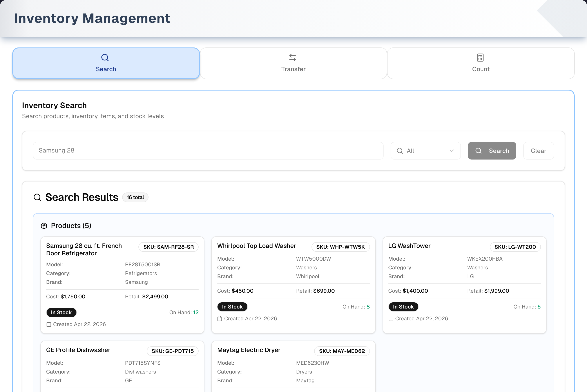Click the Clear button
The image size is (587, 392).
pyautogui.click(x=538, y=151)
